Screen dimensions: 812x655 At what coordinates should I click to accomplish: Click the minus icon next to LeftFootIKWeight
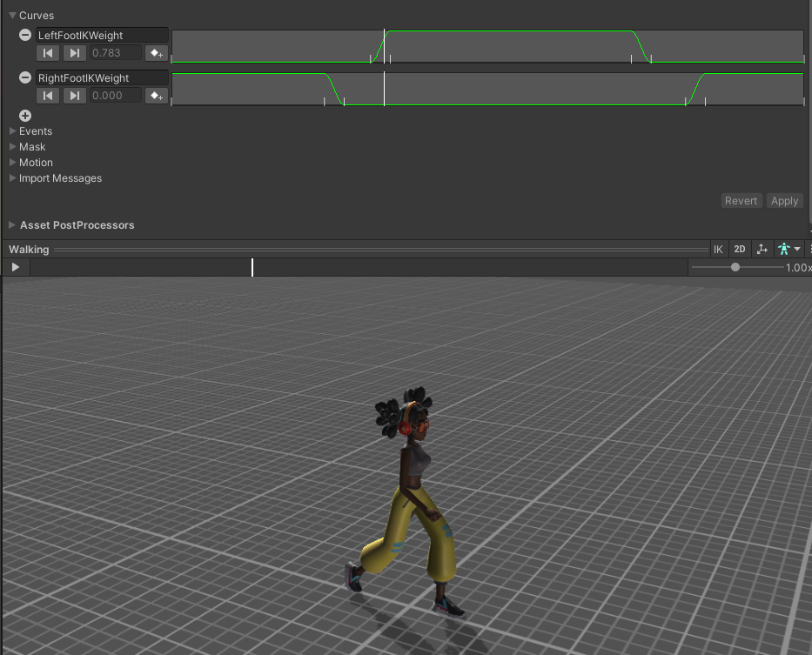(23, 35)
